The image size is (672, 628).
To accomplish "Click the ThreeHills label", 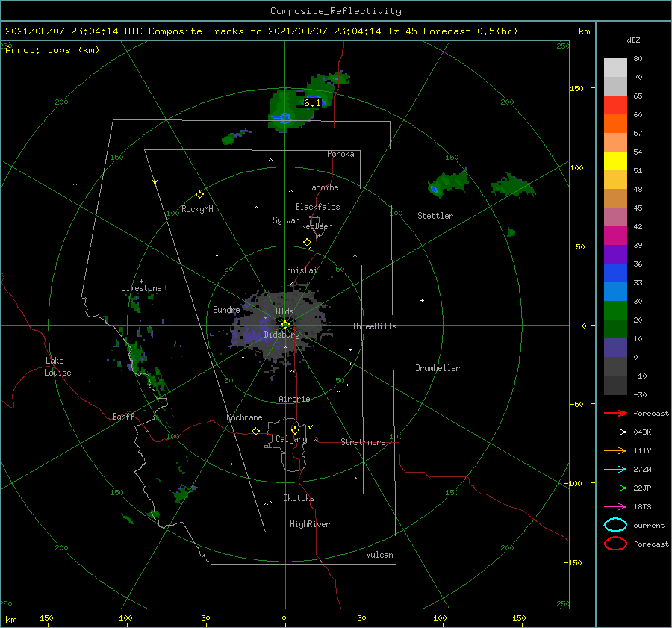I will pos(374,326).
